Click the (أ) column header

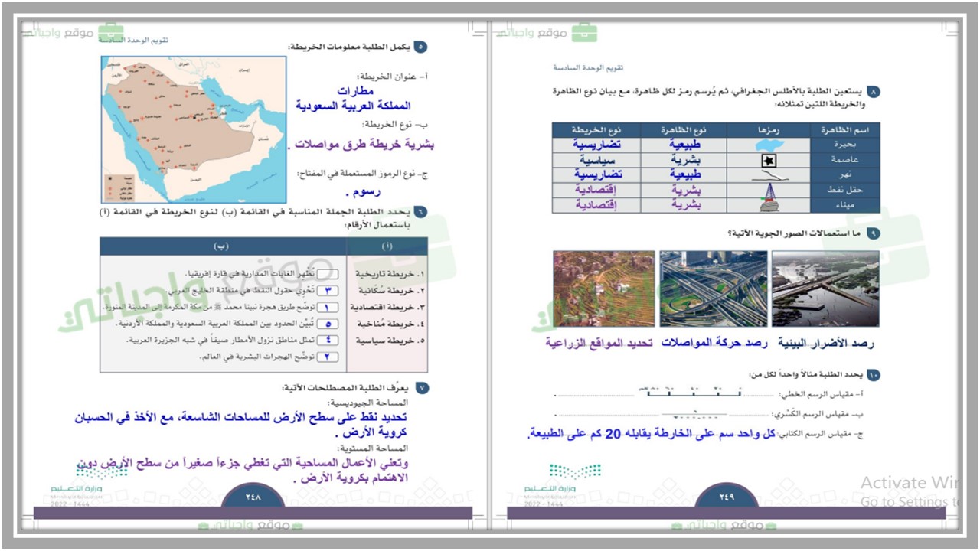click(387, 246)
